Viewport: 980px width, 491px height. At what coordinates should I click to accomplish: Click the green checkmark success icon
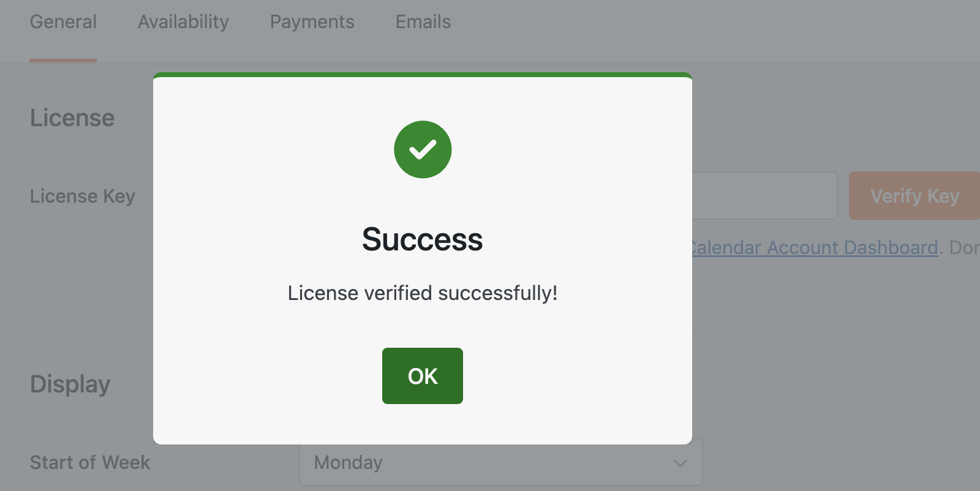[x=422, y=149]
